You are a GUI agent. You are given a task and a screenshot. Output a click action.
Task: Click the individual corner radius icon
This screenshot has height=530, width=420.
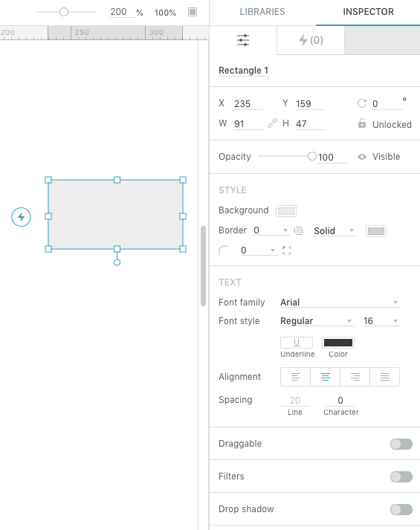[286, 251]
